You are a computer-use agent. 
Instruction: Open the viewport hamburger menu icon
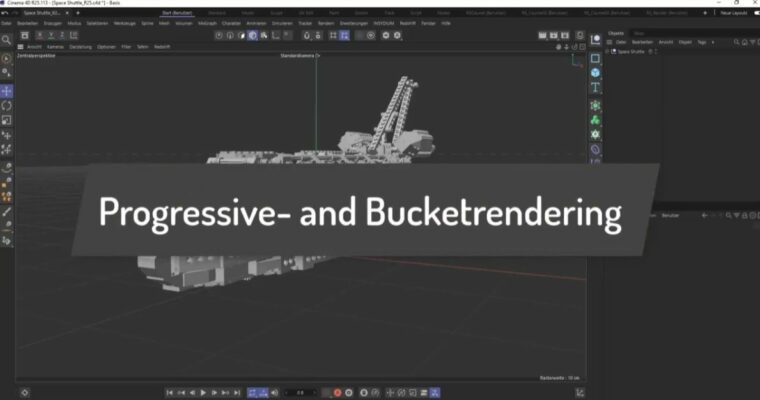click(x=20, y=47)
